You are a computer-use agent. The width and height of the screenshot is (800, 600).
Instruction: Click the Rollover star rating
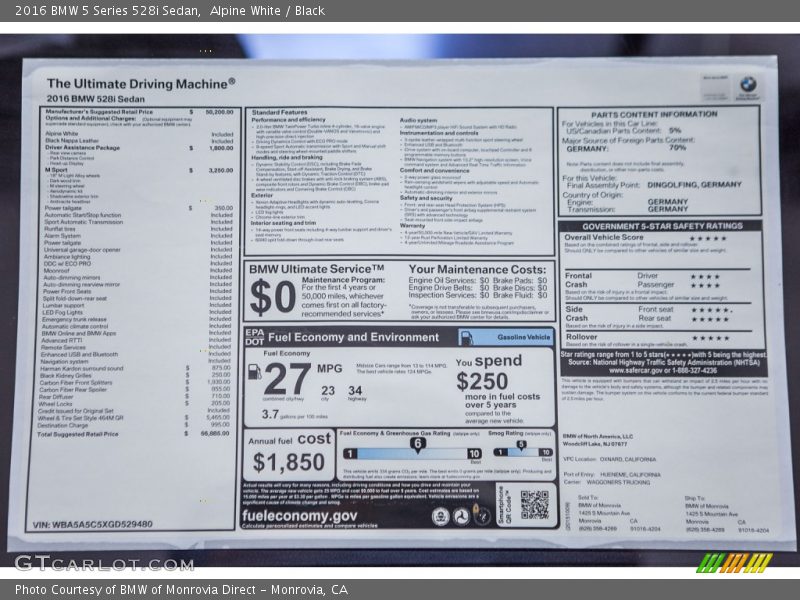(709, 338)
